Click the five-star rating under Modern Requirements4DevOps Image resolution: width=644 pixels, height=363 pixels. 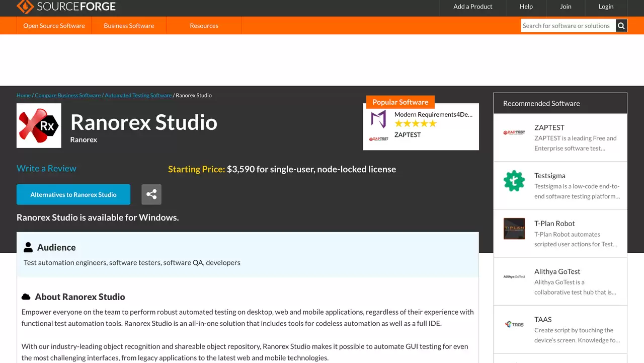tap(416, 124)
